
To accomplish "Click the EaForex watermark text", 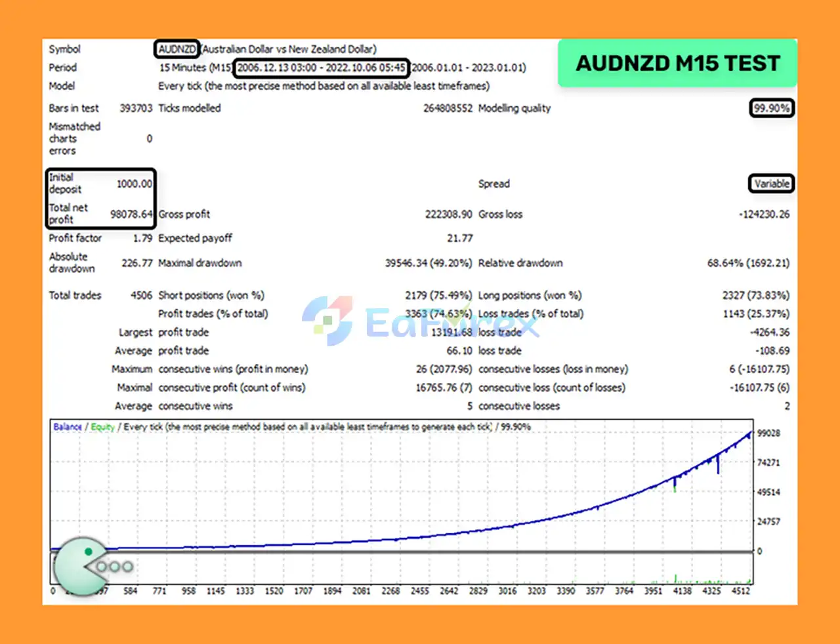I will tap(451, 323).
